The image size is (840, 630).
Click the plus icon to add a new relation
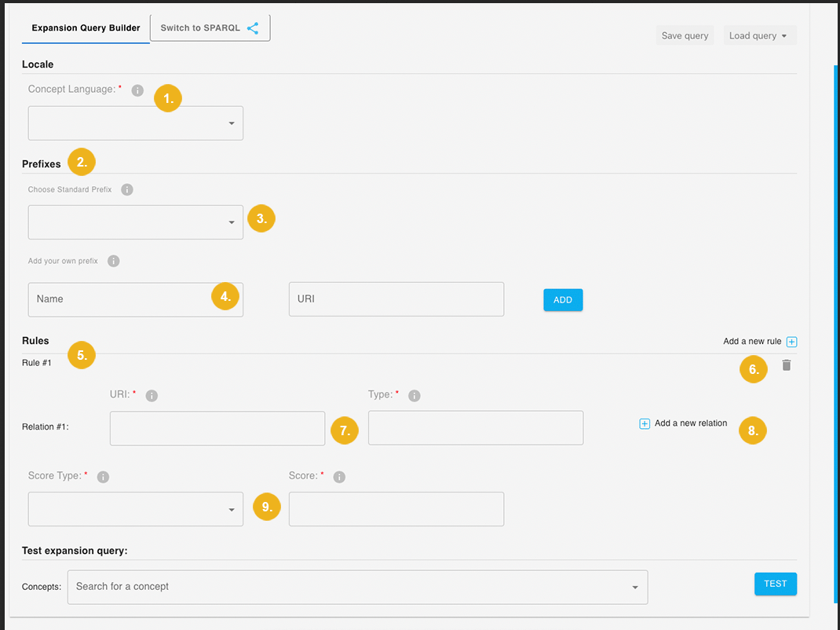coord(645,423)
